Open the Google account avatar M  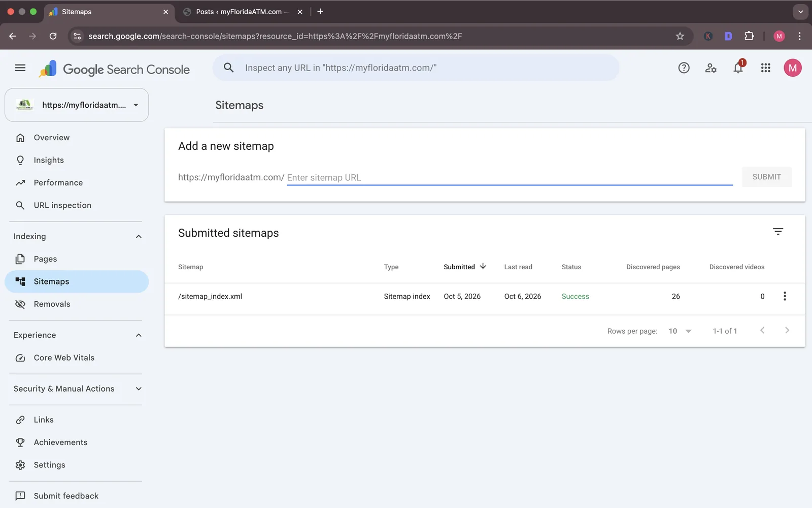click(793, 68)
